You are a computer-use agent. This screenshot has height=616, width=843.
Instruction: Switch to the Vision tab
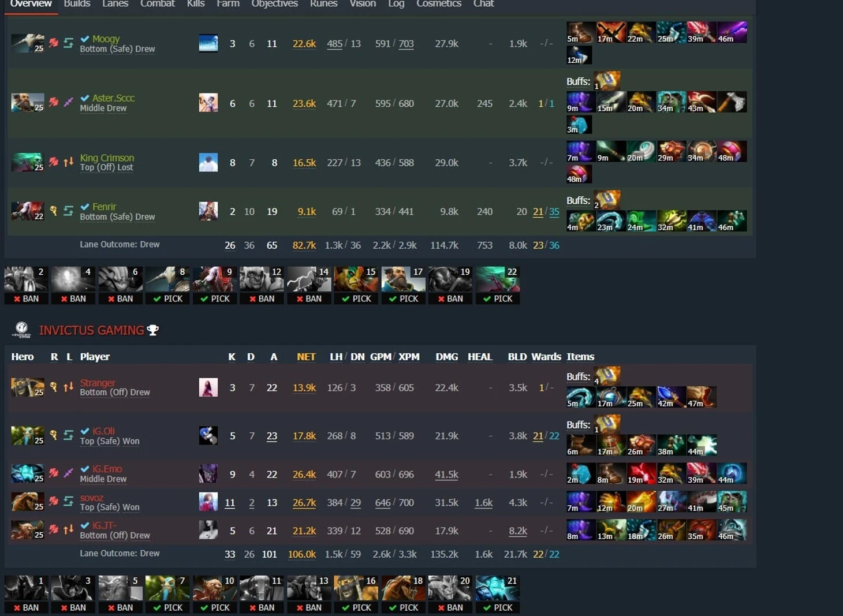[x=363, y=3]
